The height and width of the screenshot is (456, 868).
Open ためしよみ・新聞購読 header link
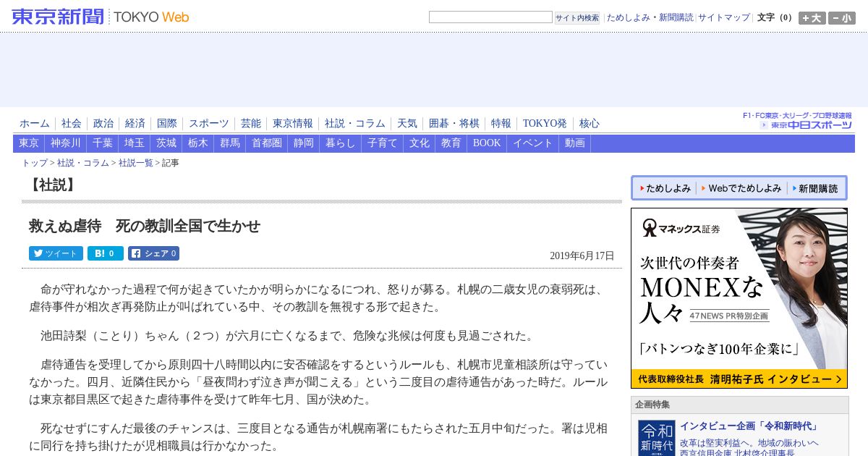[650, 17]
